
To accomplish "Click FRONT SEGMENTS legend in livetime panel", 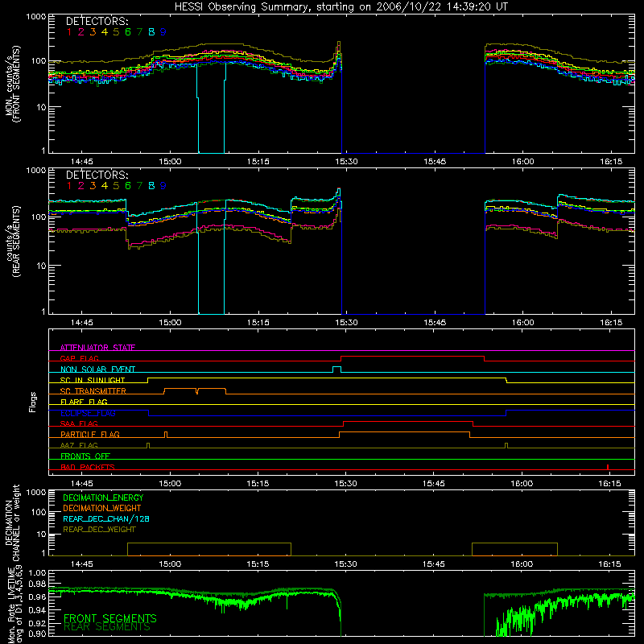I will [110, 618].
